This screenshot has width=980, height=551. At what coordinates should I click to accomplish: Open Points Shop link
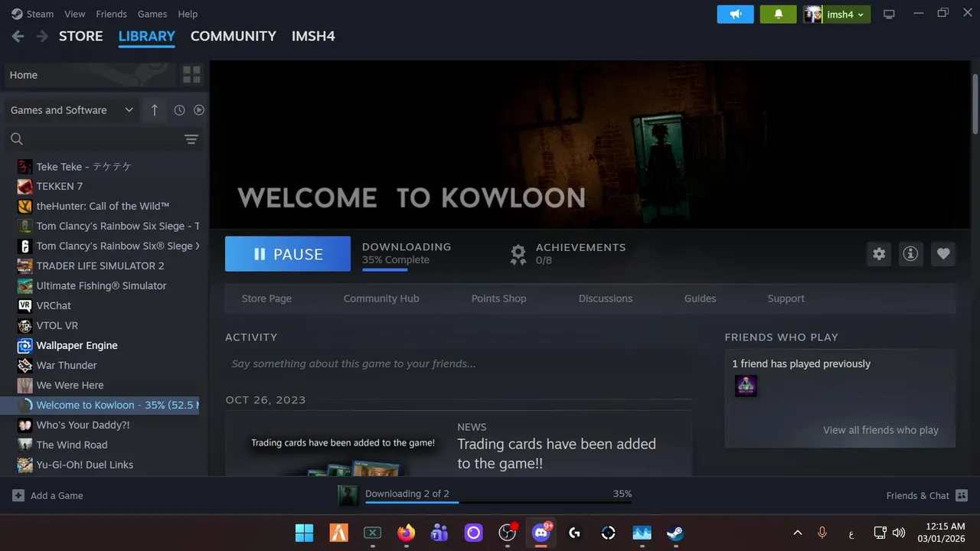(499, 298)
